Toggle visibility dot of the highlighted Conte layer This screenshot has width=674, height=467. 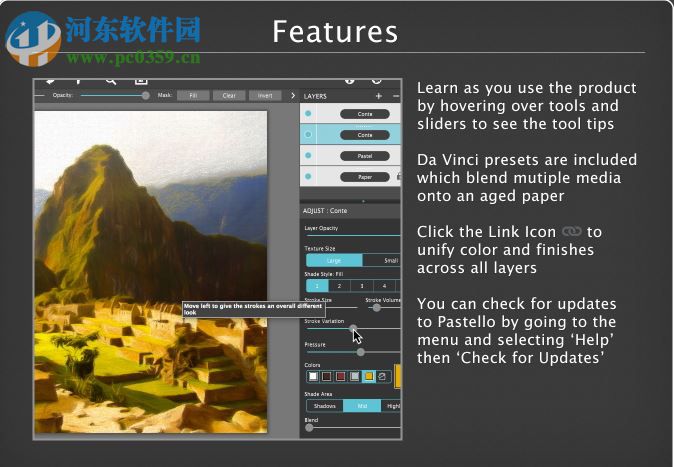click(x=308, y=135)
